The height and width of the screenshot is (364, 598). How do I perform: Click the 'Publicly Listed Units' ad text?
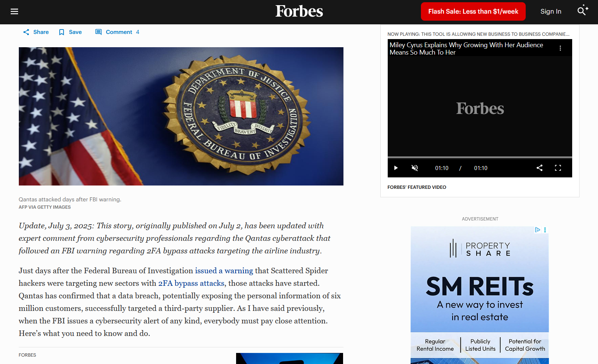click(480, 345)
